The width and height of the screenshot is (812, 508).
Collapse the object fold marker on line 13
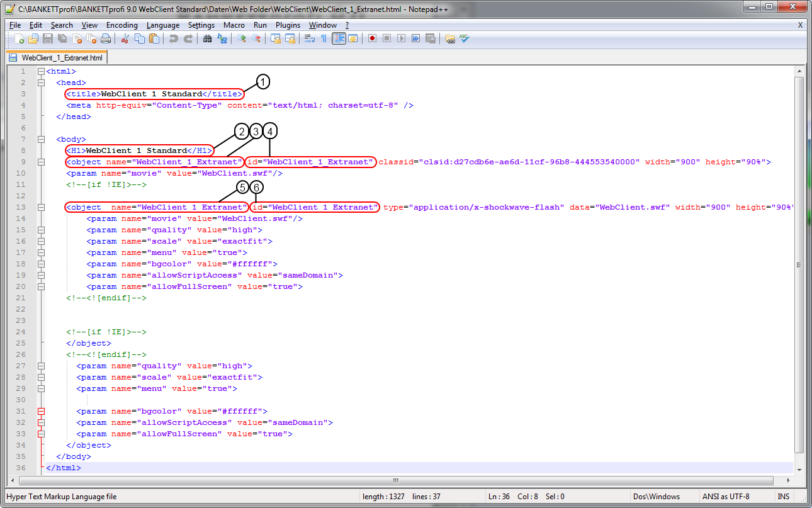point(41,208)
